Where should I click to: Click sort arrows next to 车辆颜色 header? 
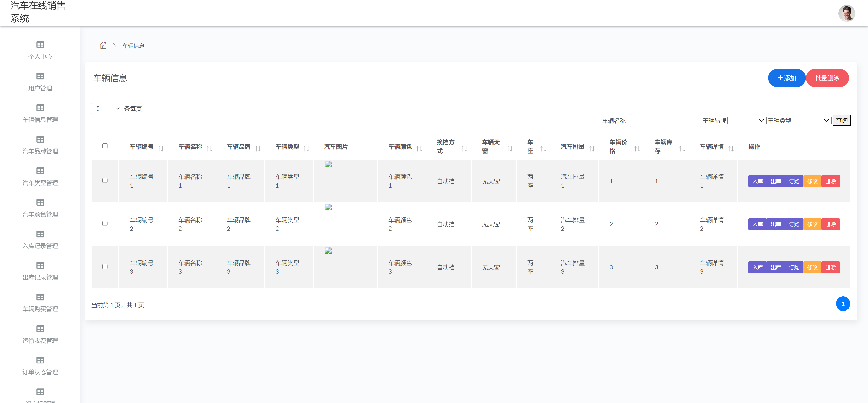pyautogui.click(x=419, y=148)
